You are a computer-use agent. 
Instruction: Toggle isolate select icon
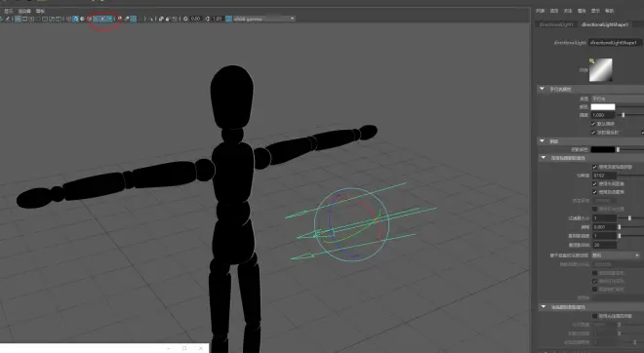coord(151,19)
